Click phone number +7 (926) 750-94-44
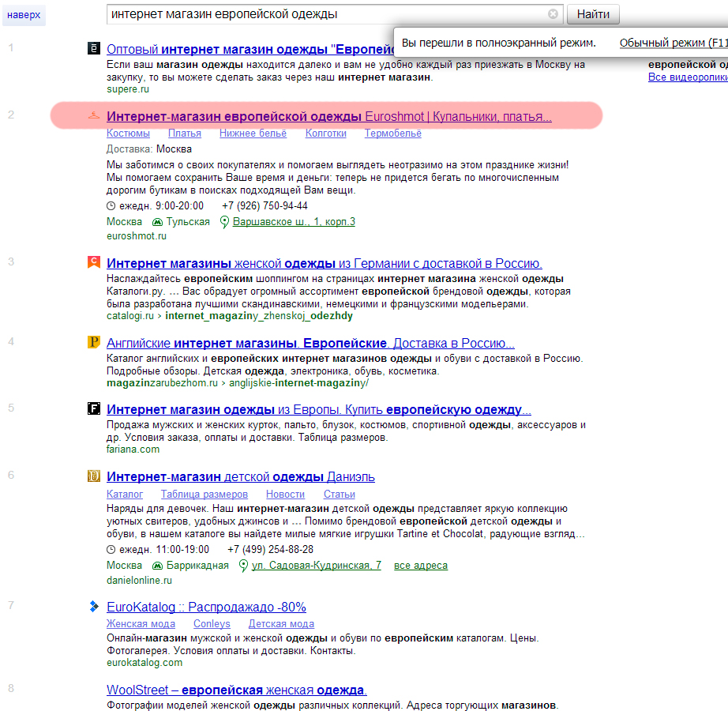The width and height of the screenshot is (728, 711). click(x=265, y=205)
